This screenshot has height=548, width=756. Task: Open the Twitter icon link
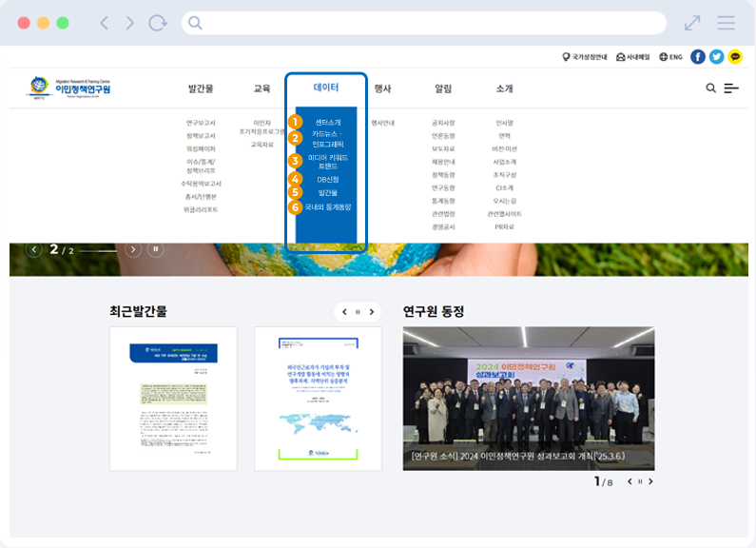coord(716,57)
